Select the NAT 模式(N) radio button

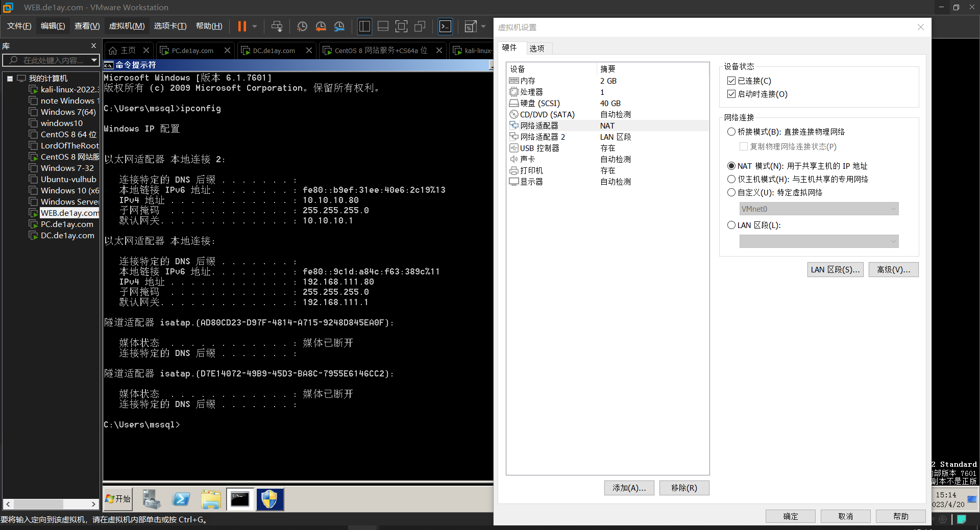pos(731,166)
